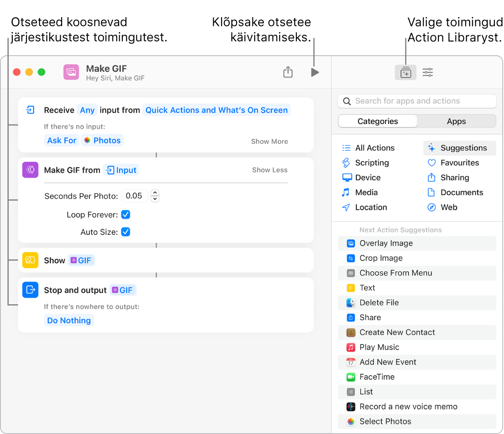Collapse Make GIF options with Show Less
The image size is (504, 434).
click(269, 170)
